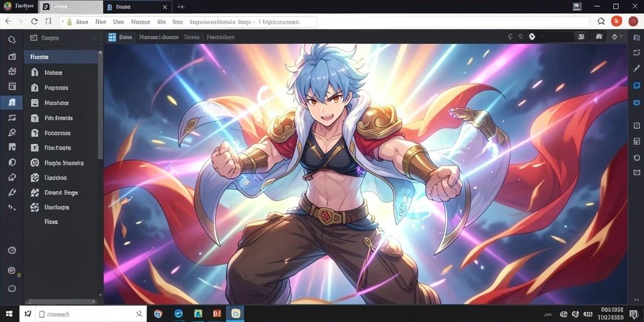The height and width of the screenshot is (322, 644).
Task: Click the blue ring icon in right strip
Action: tap(636, 86)
